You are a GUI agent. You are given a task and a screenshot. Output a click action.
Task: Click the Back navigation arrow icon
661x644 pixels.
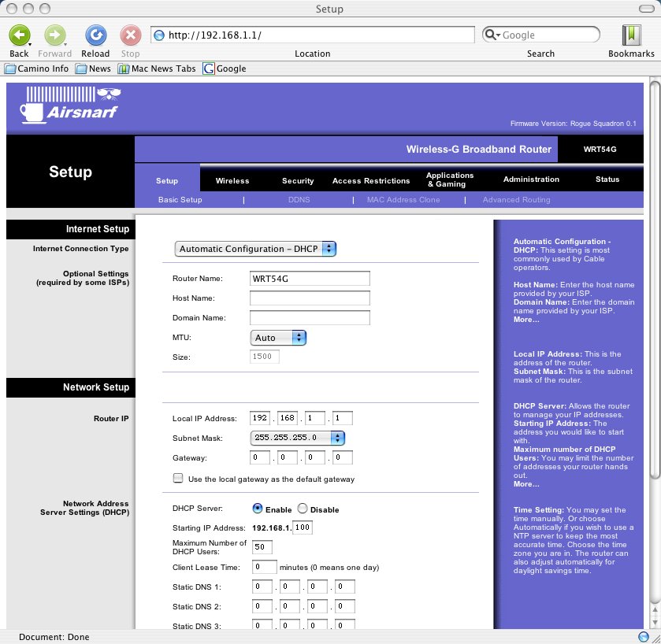tap(20, 35)
